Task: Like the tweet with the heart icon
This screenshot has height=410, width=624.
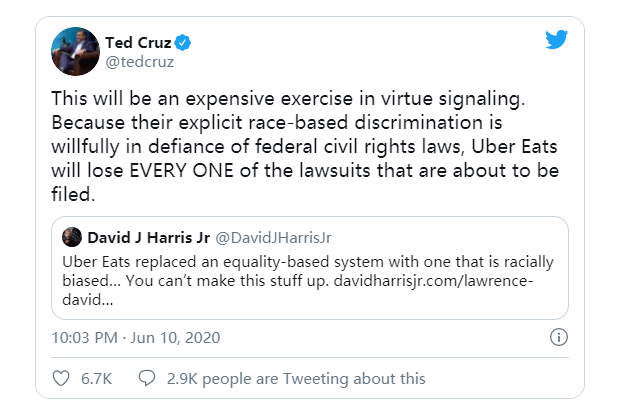Action: pos(61,379)
